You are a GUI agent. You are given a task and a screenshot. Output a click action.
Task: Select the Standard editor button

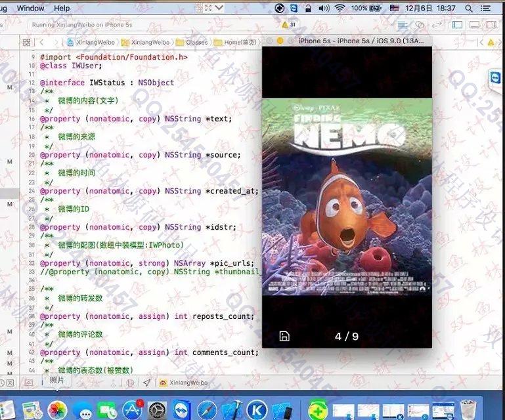tap(403, 25)
